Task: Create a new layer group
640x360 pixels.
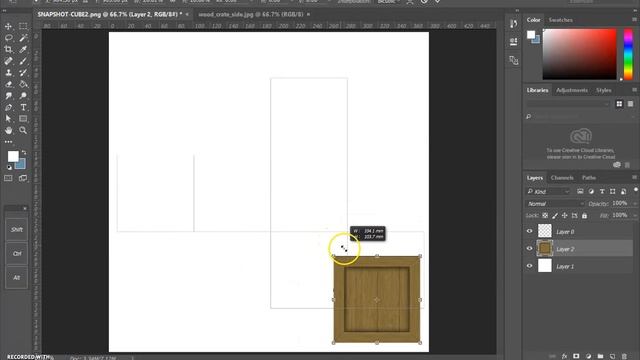Action: point(600,356)
